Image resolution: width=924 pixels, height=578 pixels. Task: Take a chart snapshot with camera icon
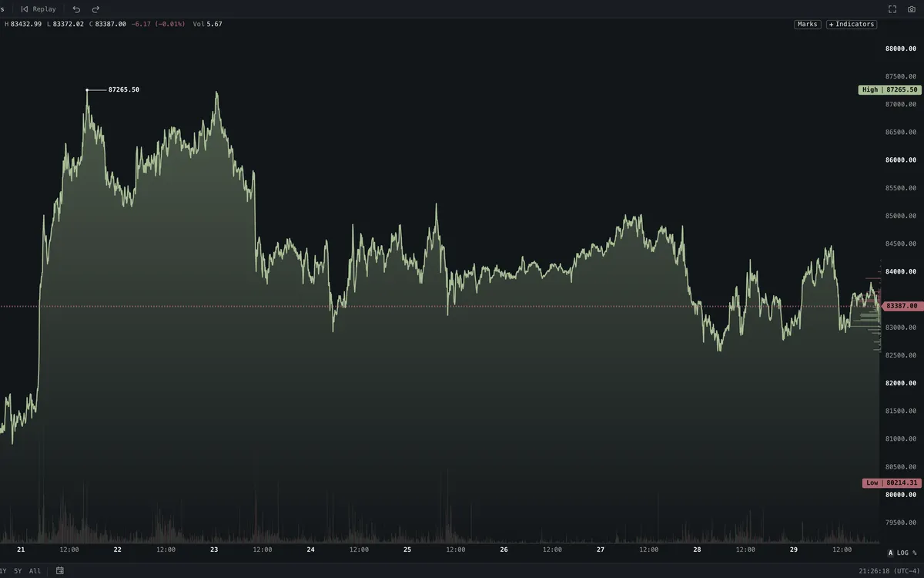click(912, 9)
